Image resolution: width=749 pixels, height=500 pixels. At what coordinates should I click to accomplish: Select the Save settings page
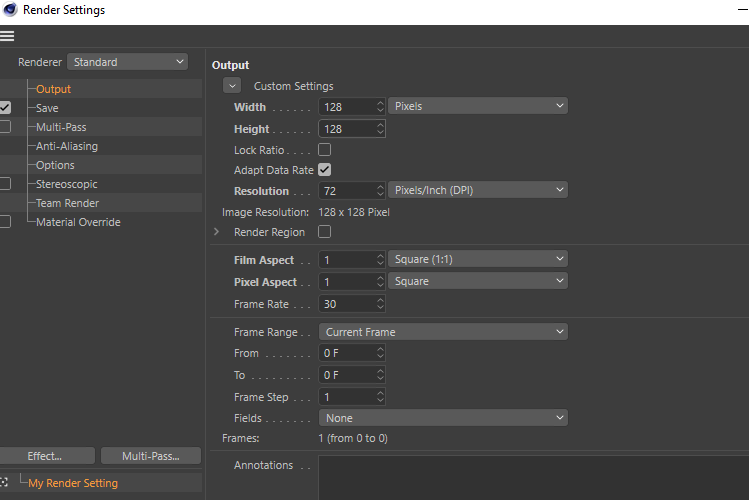(x=47, y=108)
